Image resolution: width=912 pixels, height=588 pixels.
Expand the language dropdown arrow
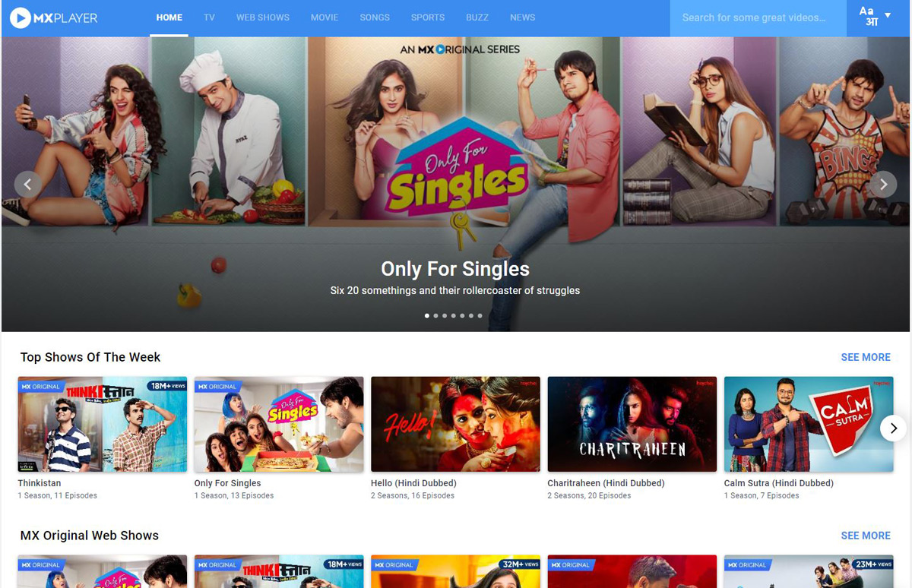pos(888,15)
